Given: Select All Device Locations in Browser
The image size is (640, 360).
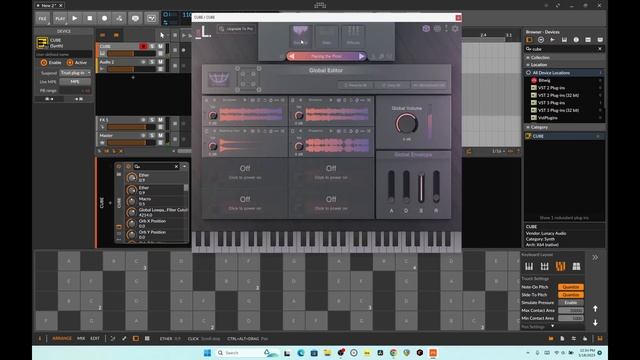Looking at the screenshot, I should [564, 73].
